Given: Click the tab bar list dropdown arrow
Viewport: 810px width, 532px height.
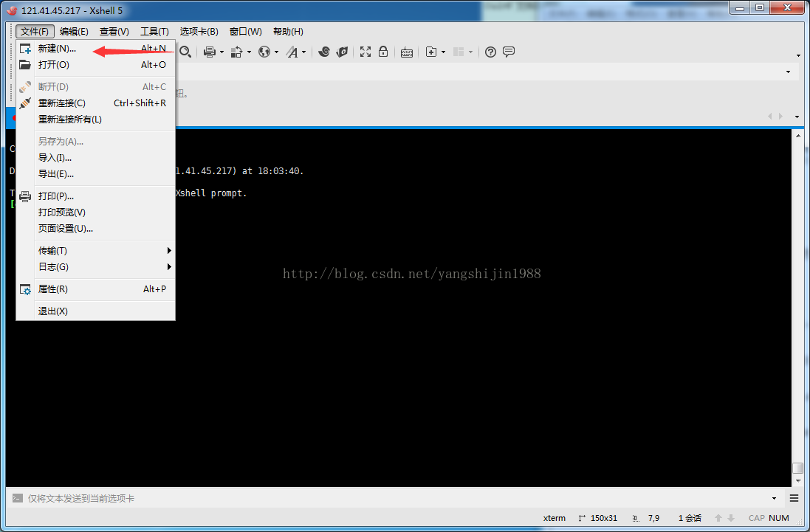Looking at the screenshot, I should point(797,117).
